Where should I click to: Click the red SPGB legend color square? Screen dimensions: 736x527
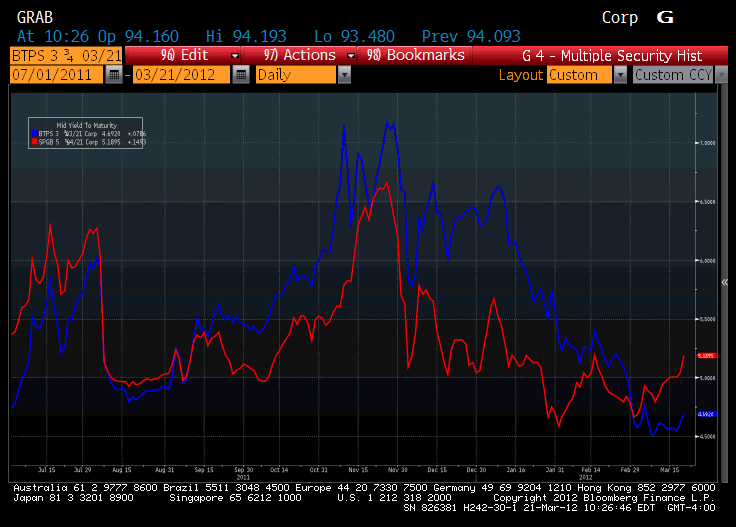[34, 142]
